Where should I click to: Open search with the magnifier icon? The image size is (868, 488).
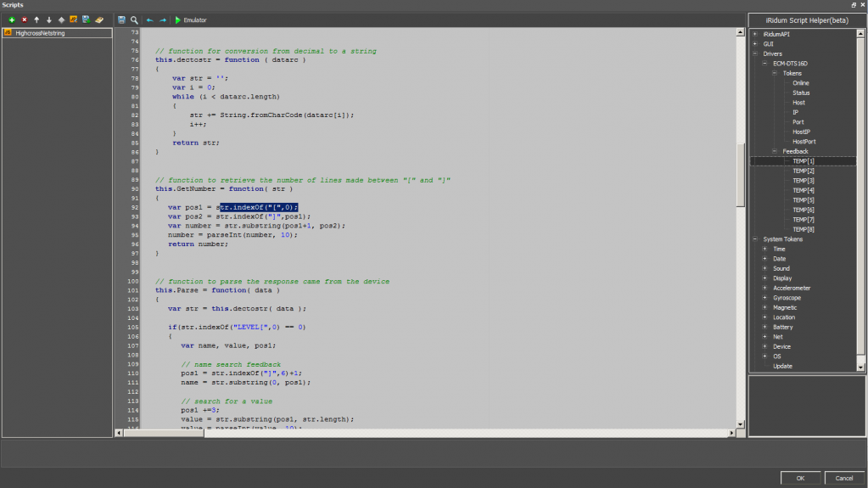pyautogui.click(x=134, y=20)
